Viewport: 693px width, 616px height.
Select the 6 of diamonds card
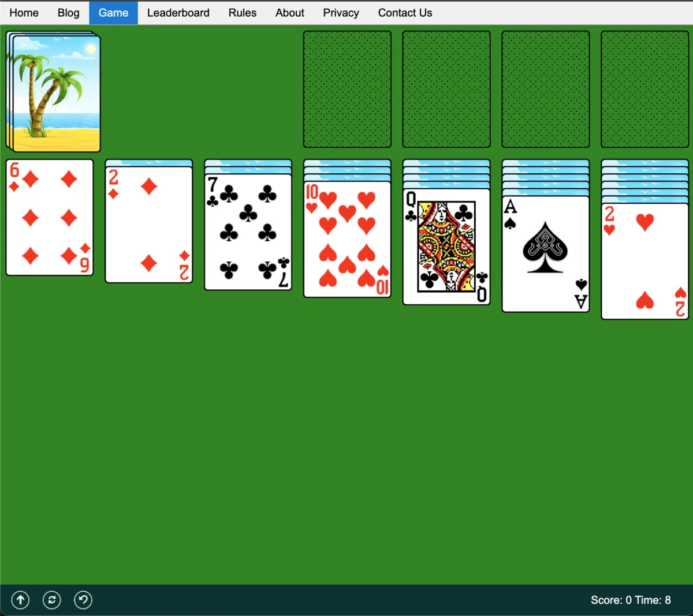pyautogui.click(x=50, y=218)
